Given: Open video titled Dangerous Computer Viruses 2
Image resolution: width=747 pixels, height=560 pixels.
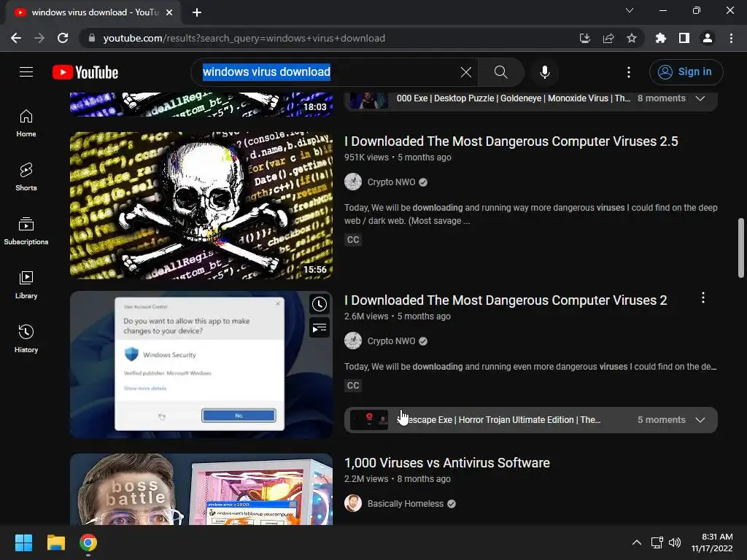Looking at the screenshot, I should [506, 300].
